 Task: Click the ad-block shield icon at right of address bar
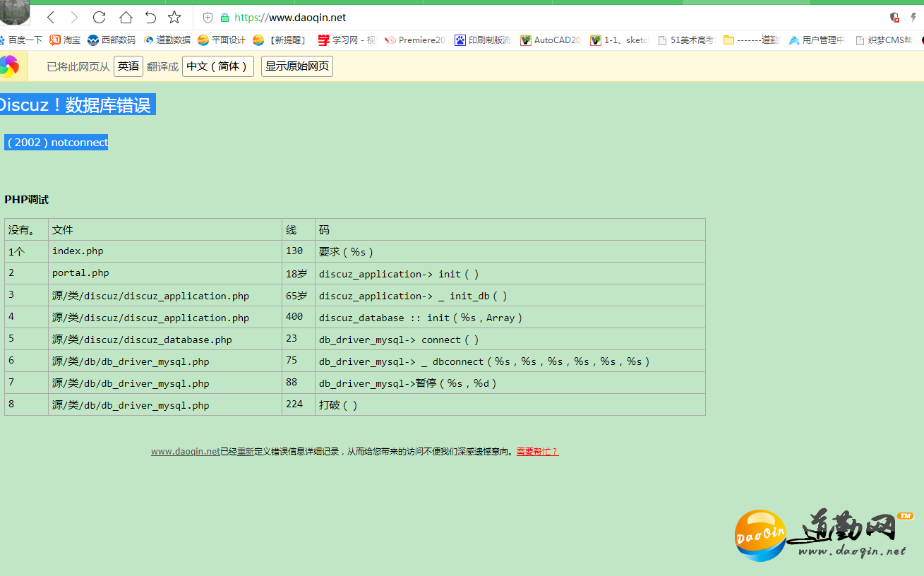tap(894, 18)
